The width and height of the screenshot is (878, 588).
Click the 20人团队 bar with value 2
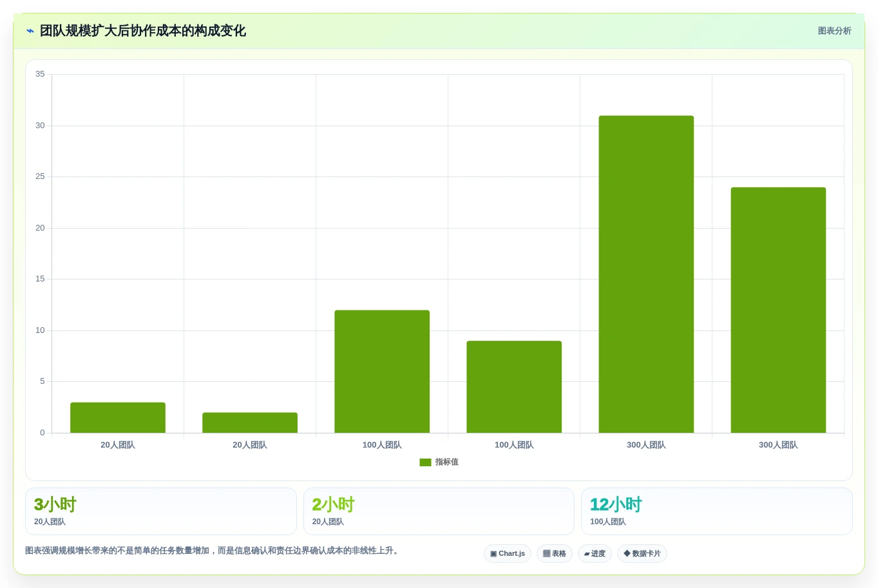[x=250, y=422]
